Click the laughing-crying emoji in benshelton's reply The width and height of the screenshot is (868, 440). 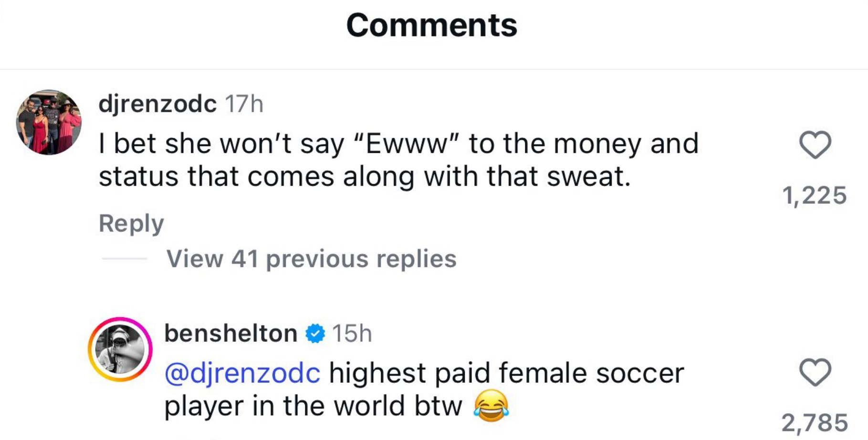[x=491, y=406]
